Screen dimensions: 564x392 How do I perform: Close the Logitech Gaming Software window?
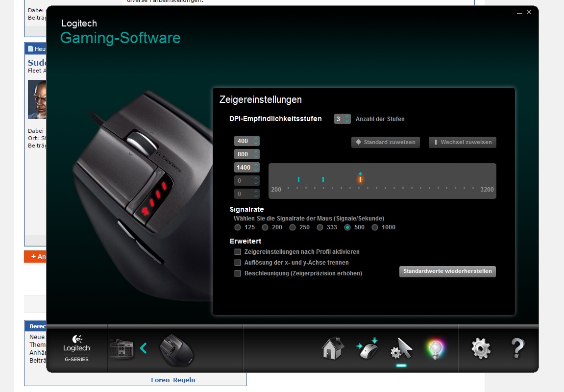[x=529, y=12]
